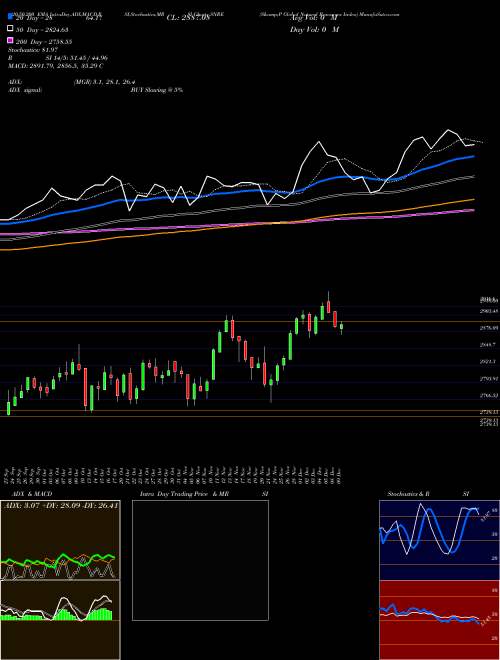Click the 'CL: 2887.08' closing price
The width and height of the screenshot is (500, 660).
188,18
